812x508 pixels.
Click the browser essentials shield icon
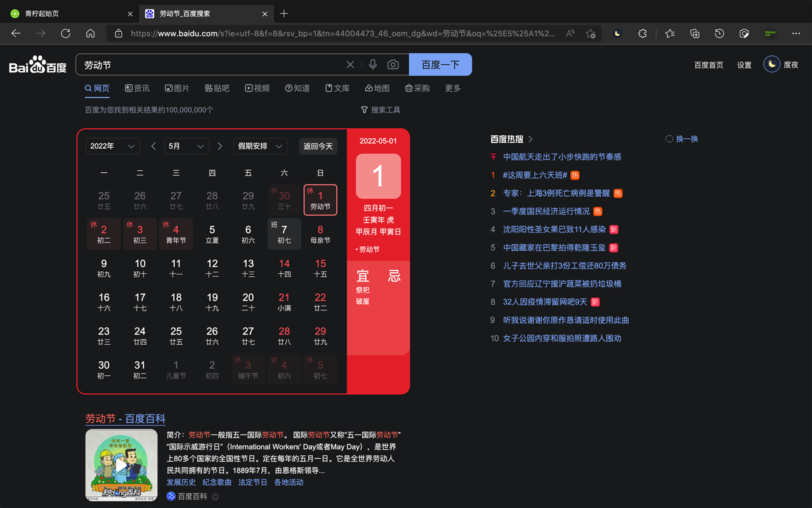744,34
